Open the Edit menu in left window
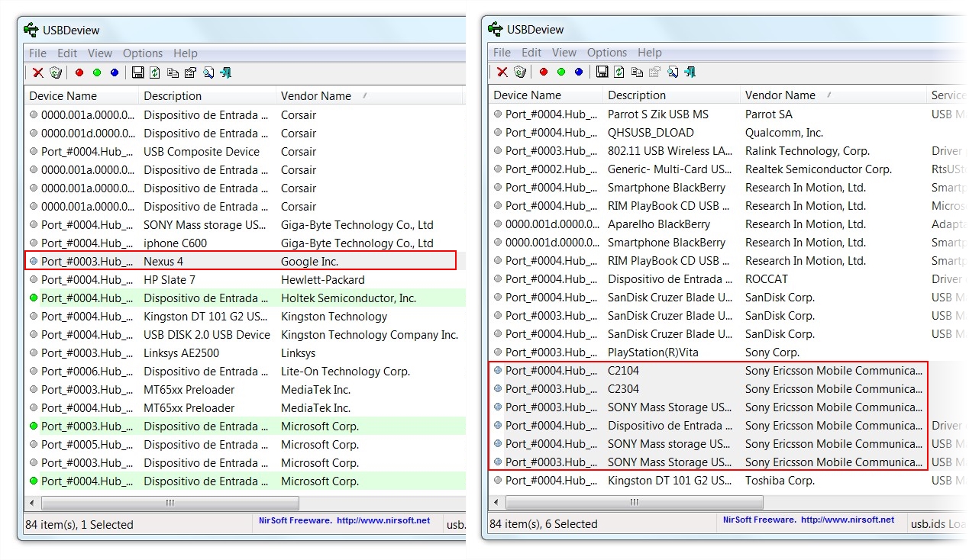The height and width of the screenshot is (560, 969). 67,53
